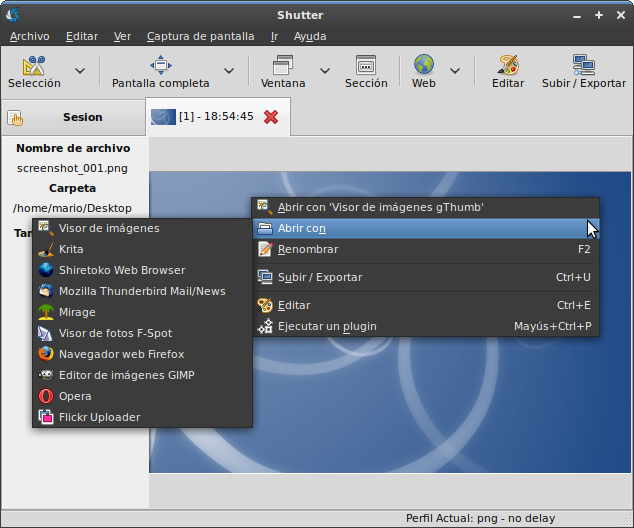
Task: Expand the Pantalla completa dropdown arrow
Action: [229, 71]
